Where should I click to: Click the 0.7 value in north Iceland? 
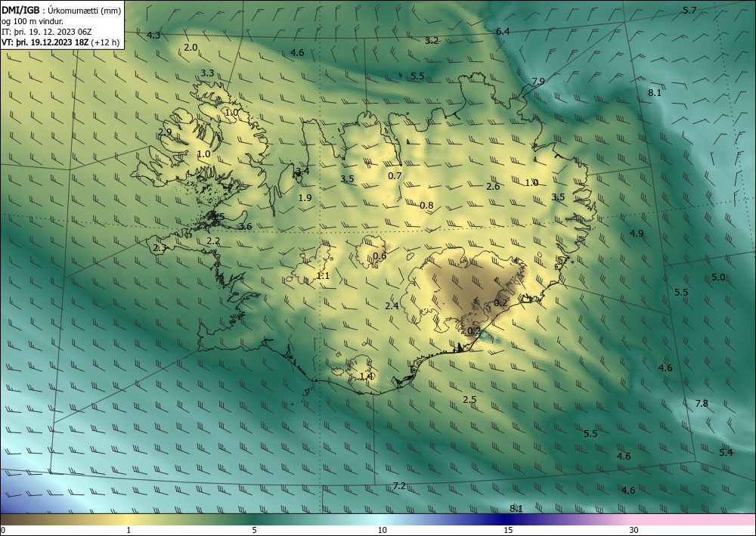[395, 176]
